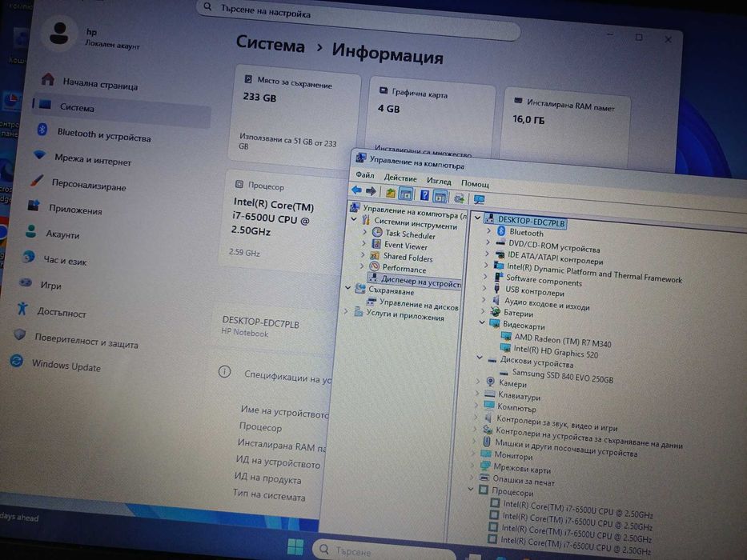Viewport: 747px width, 560px height.
Task: Expand the DVD/CD-ROM устройства category
Action: [x=488, y=242]
